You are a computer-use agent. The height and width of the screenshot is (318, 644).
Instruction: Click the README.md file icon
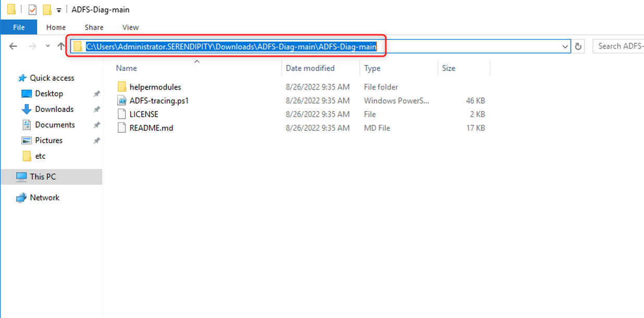[x=122, y=128]
